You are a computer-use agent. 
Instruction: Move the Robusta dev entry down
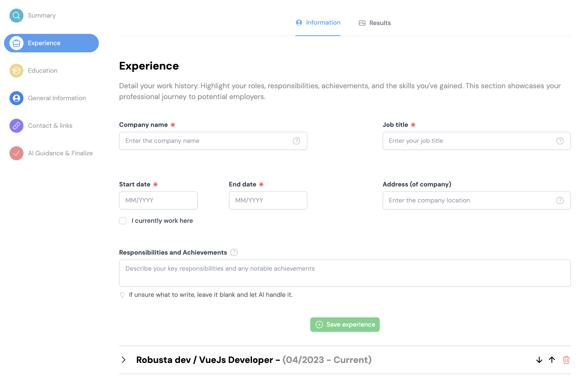pos(539,360)
